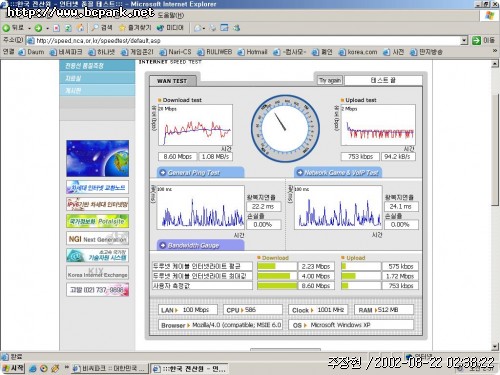Stop page loading with the Stop icon
This screenshot has height=375, width=500.
coord(57,28)
